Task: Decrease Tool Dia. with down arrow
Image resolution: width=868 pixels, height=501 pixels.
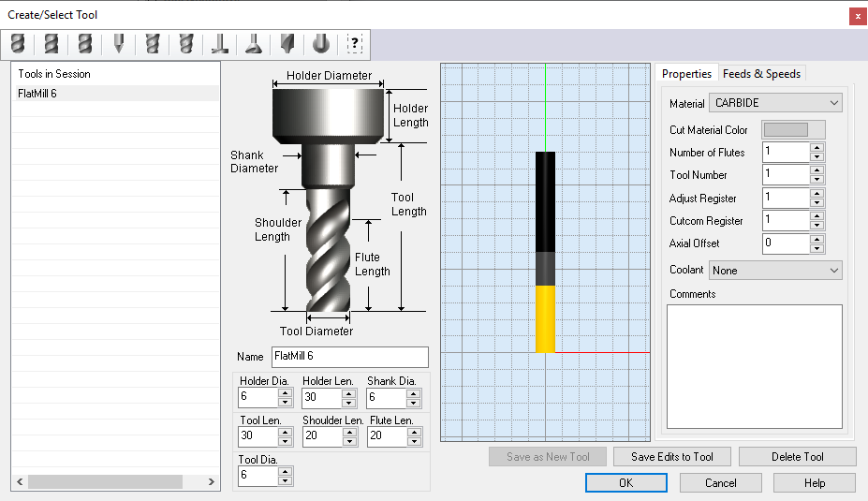Action: [285, 480]
